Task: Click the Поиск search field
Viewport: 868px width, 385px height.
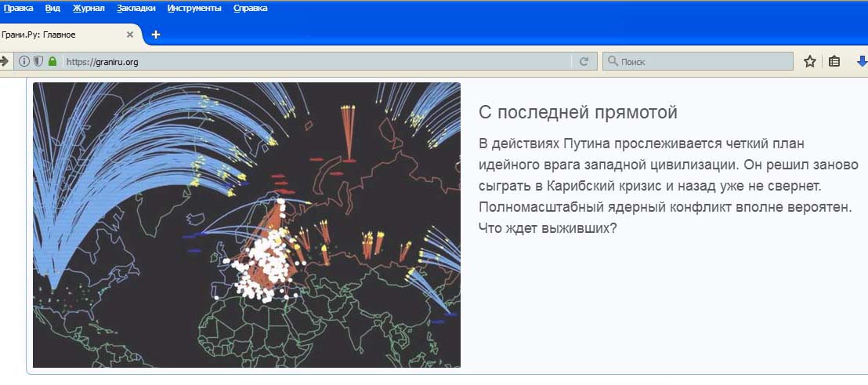Action: click(x=697, y=62)
